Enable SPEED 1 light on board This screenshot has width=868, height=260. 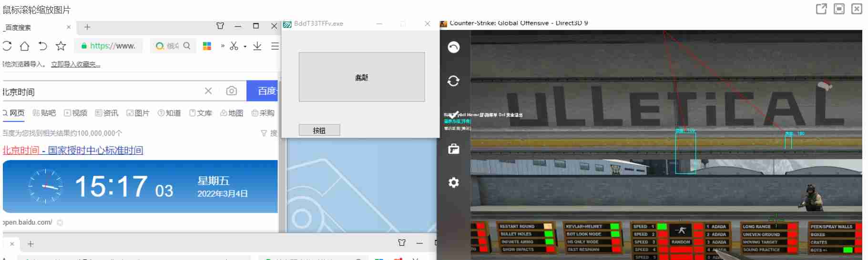(662, 227)
